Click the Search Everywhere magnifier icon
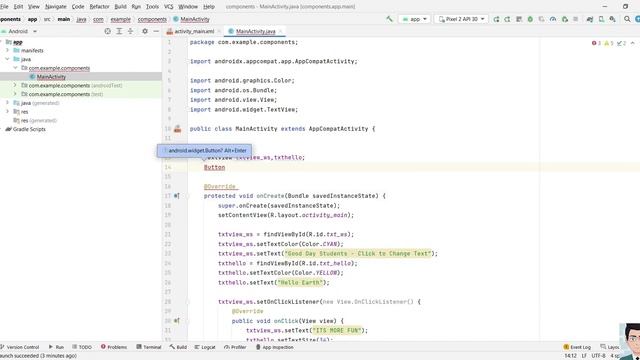 [x=627, y=19]
